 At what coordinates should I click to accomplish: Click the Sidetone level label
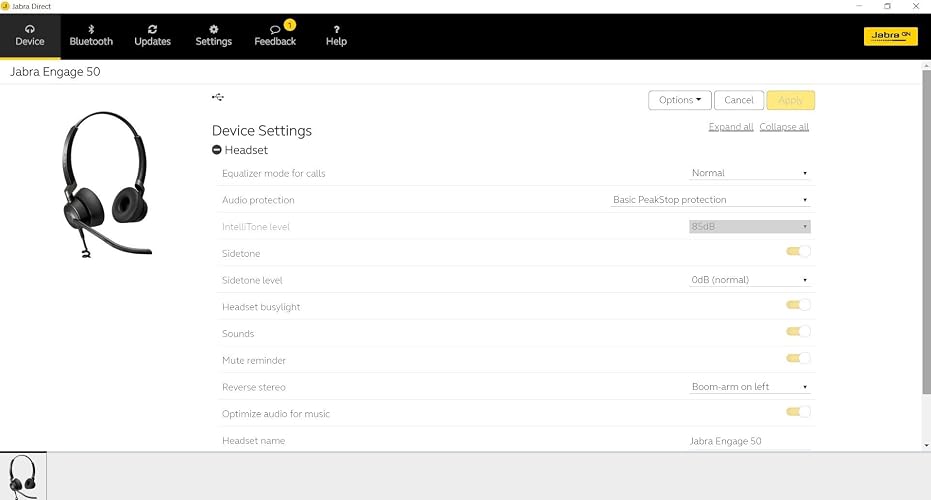tap(252, 280)
